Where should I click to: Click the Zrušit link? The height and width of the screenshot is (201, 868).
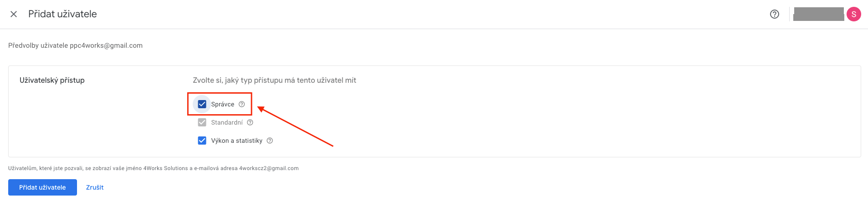pos(95,187)
